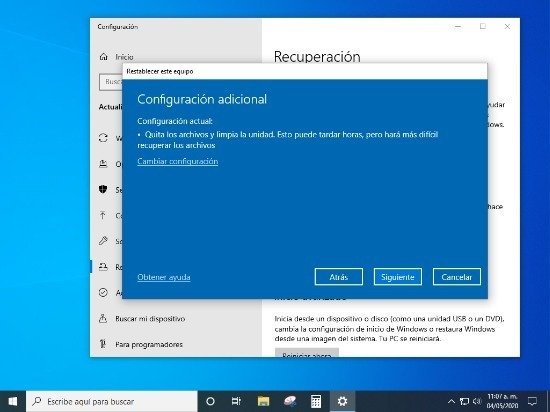This screenshot has height=412, width=550.
Task: Open the Obtener ayuda link
Action: pyautogui.click(x=164, y=277)
